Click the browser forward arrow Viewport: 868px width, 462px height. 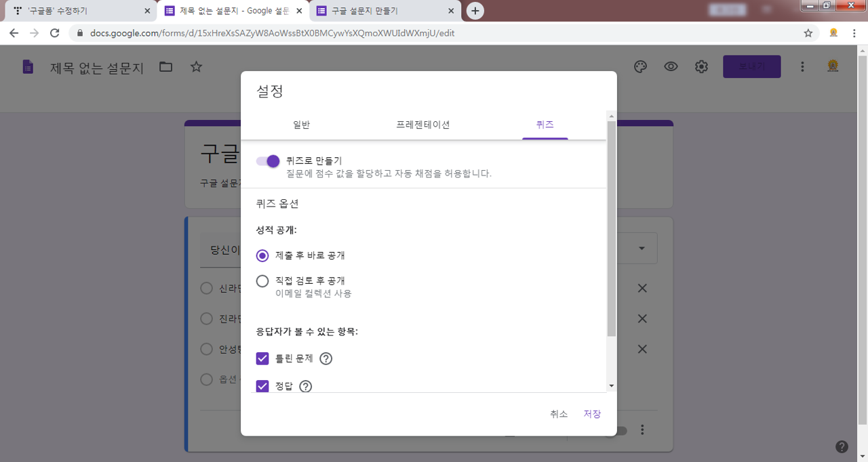pyautogui.click(x=35, y=33)
